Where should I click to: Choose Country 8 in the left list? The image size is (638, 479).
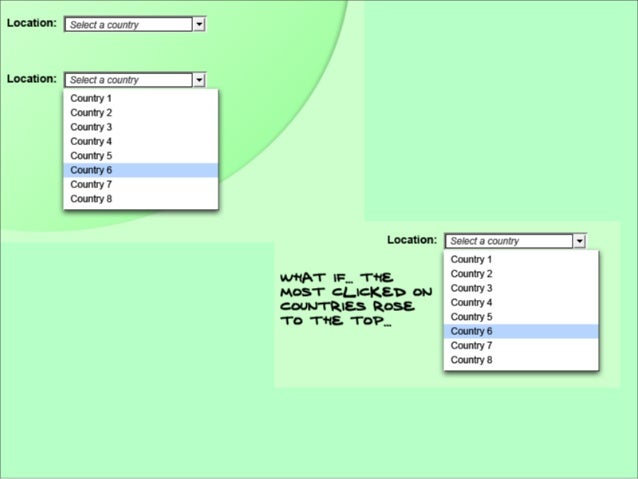tap(141, 199)
